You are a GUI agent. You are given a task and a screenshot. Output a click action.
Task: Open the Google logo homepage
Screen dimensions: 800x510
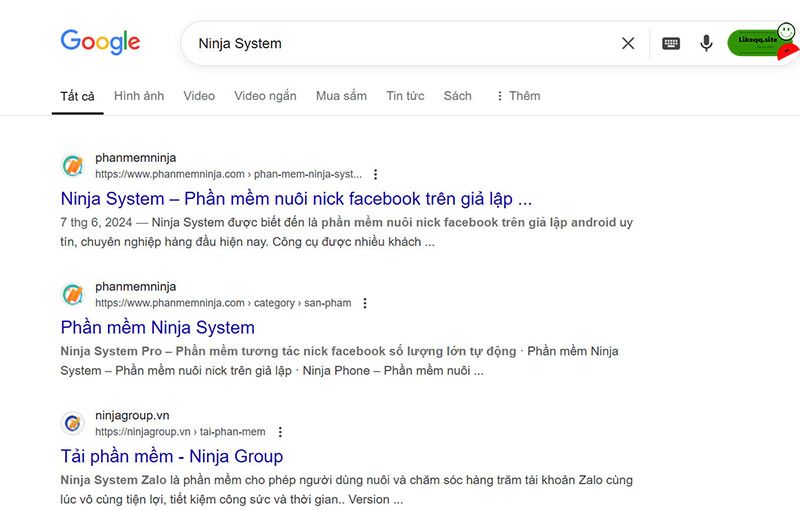[x=100, y=42]
